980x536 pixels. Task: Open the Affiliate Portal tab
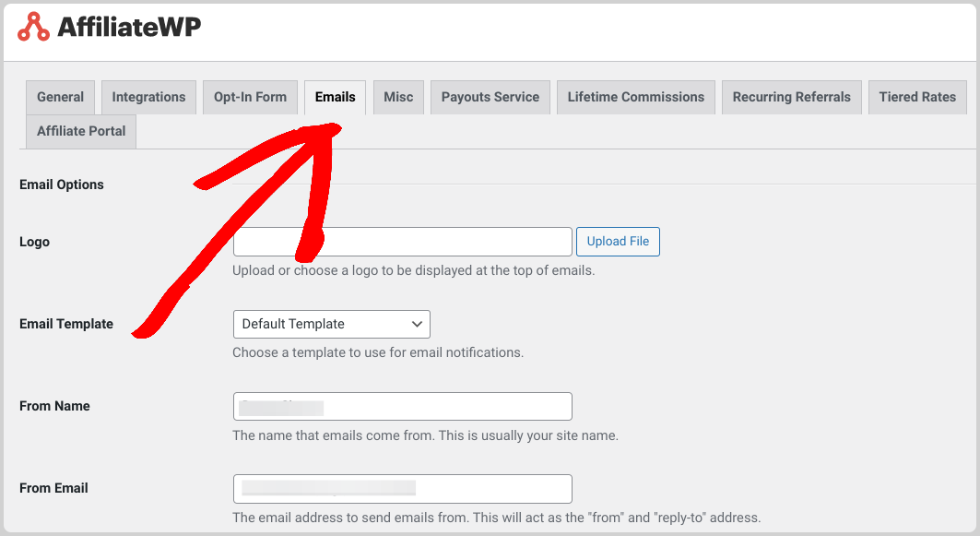click(x=81, y=131)
